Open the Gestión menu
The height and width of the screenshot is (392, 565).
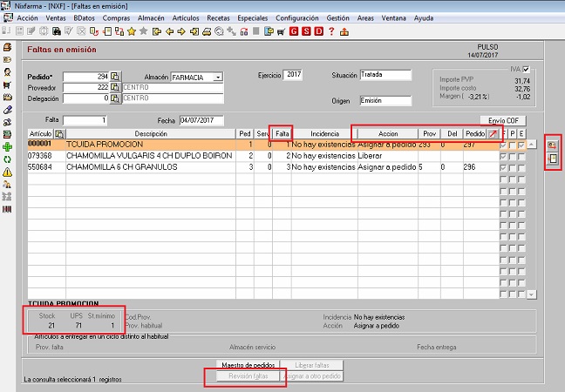point(337,18)
